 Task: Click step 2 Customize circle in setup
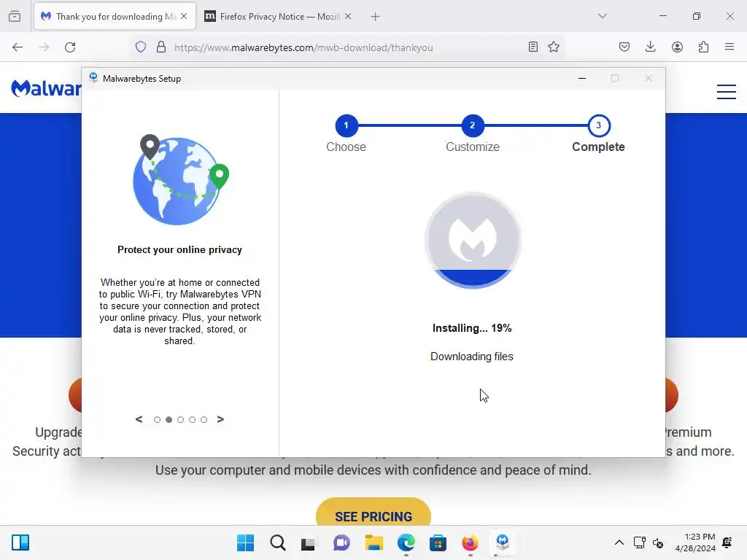click(472, 125)
